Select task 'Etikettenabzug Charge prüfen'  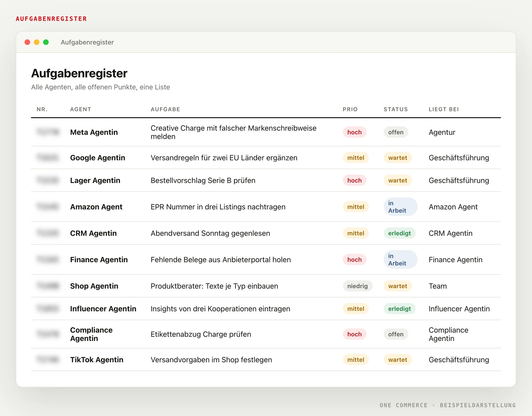coord(201,334)
